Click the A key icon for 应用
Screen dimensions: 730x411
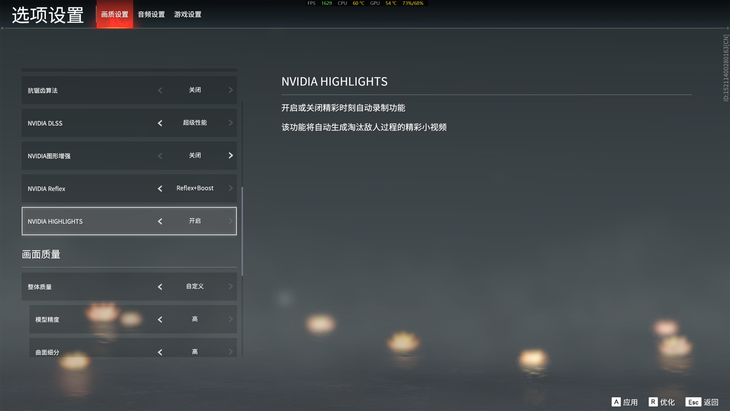[615, 401]
